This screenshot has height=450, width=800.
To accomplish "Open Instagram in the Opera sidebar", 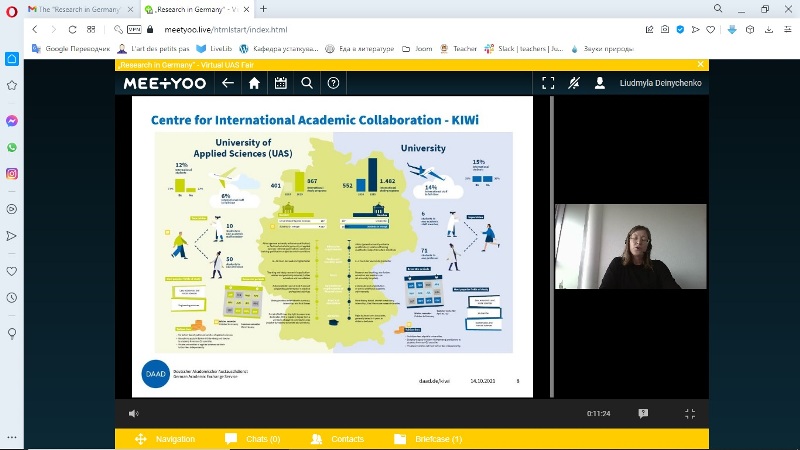I will point(12,173).
